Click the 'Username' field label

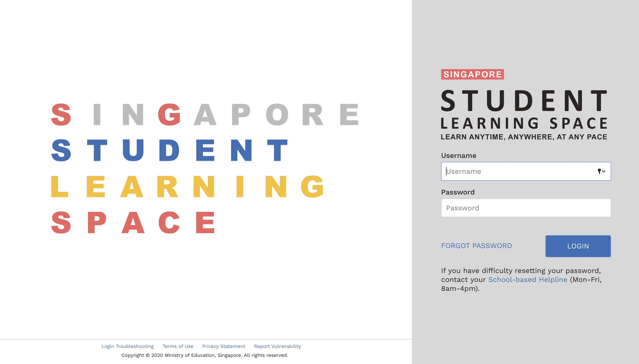click(459, 155)
